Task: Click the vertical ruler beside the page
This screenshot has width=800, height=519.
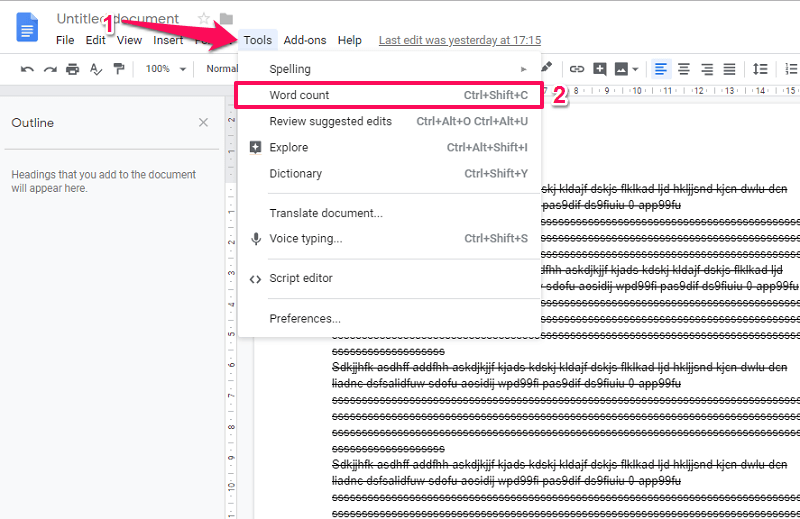Action: pos(231,308)
